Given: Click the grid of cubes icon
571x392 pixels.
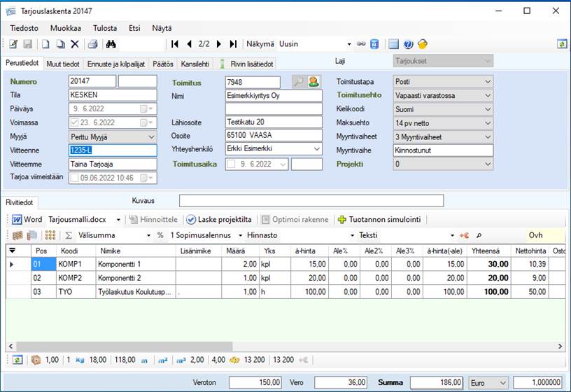Looking at the screenshot, I should coord(50,235).
